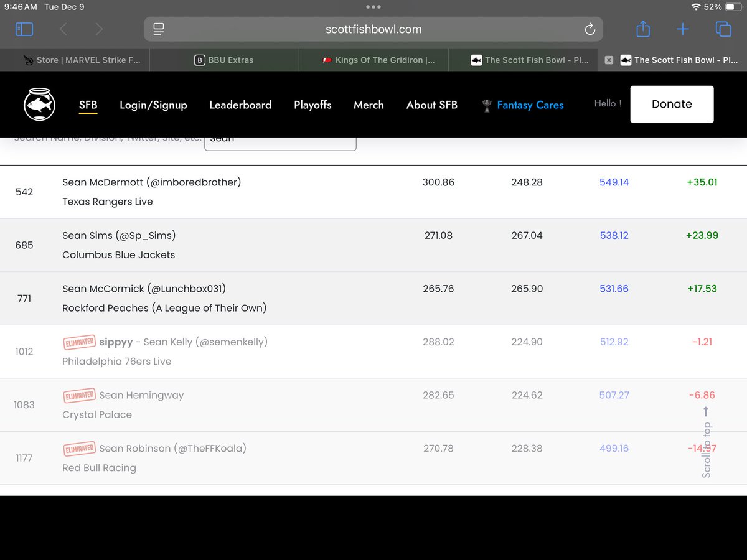Tap the Wi-Fi status icon
This screenshot has width=747, height=560.
tap(695, 7)
